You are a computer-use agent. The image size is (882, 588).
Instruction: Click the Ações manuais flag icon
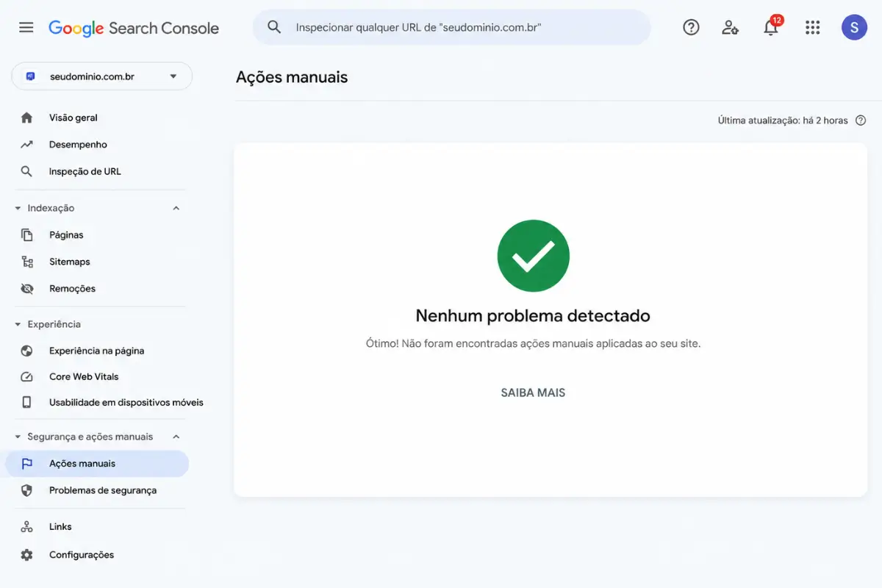tap(27, 464)
